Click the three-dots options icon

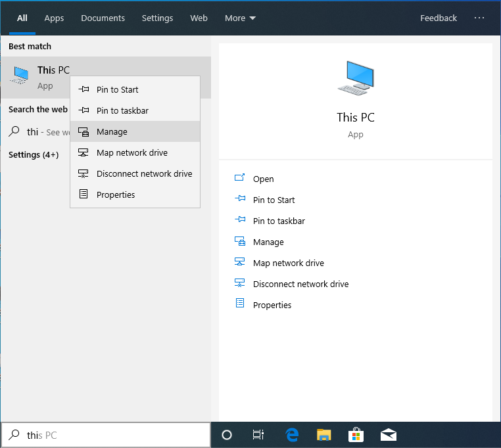pos(479,18)
